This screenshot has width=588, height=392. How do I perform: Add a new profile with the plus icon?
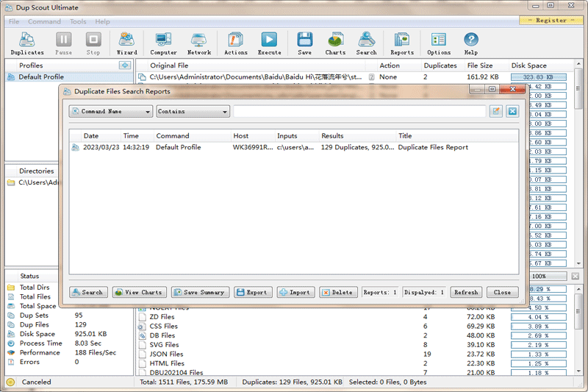coord(125,65)
